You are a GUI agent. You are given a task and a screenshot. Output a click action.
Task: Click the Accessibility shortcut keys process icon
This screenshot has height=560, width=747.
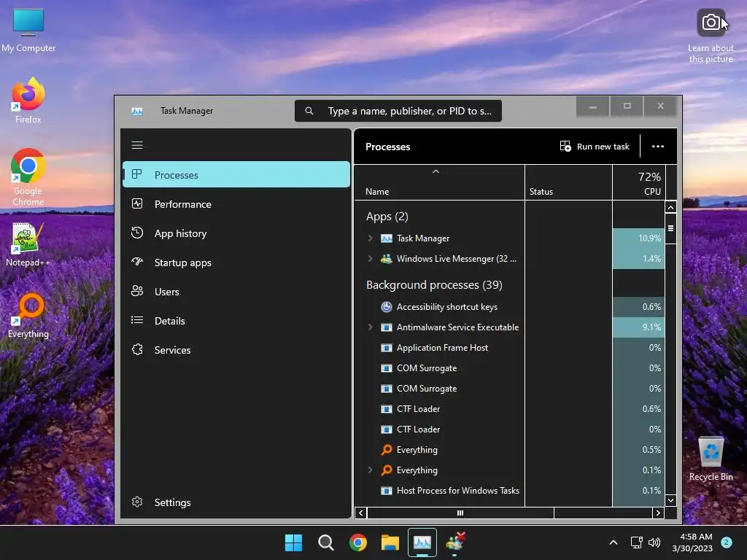click(x=387, y=307)
